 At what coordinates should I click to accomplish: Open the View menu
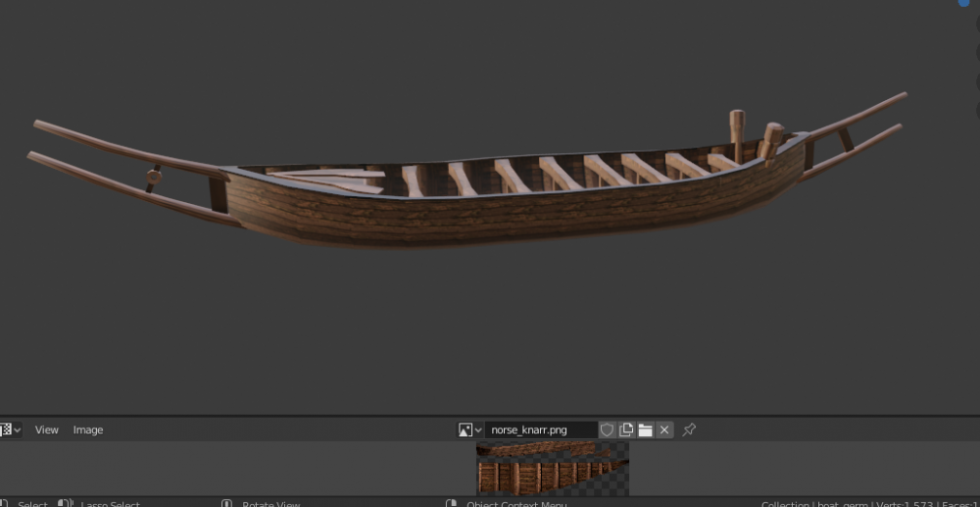tap(47, 430)
